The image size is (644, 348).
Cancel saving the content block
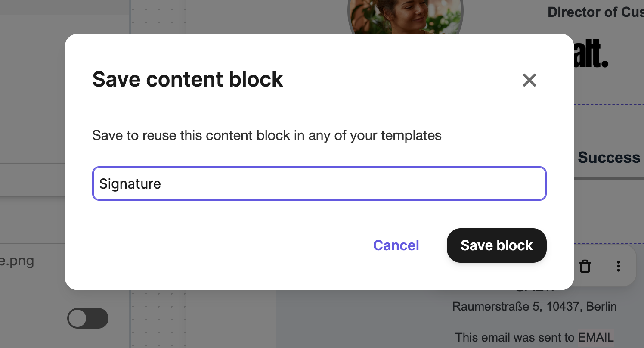click(x=396, y=245)
